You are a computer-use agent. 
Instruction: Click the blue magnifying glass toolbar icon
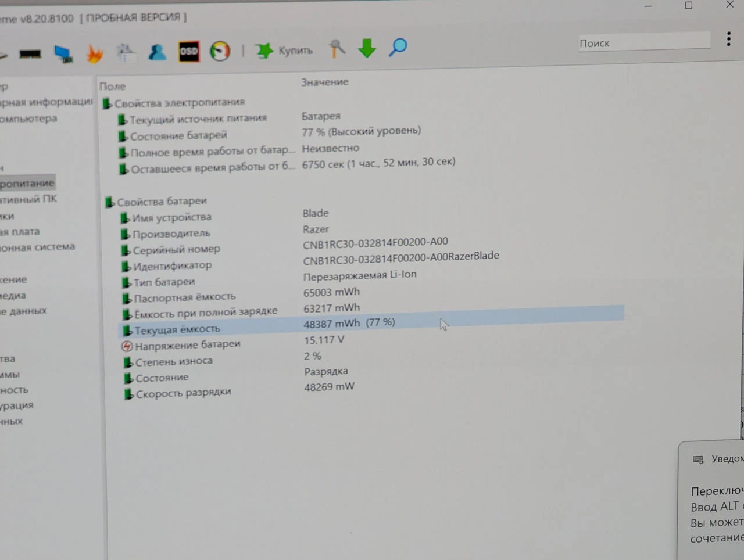tap(398, 47)
